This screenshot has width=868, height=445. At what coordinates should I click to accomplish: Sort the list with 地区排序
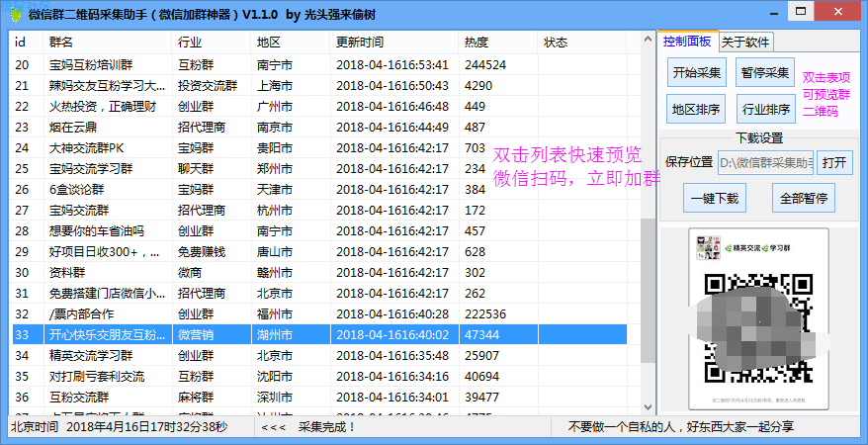pos(696,109)
